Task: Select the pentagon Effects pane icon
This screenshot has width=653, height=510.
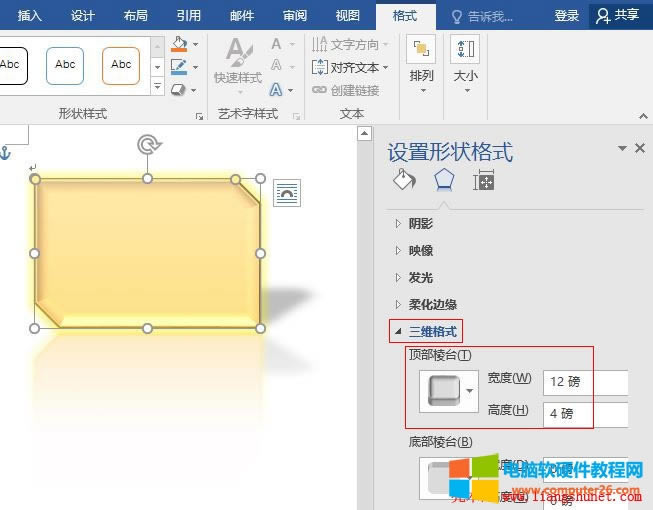Action: pos(444,181)
